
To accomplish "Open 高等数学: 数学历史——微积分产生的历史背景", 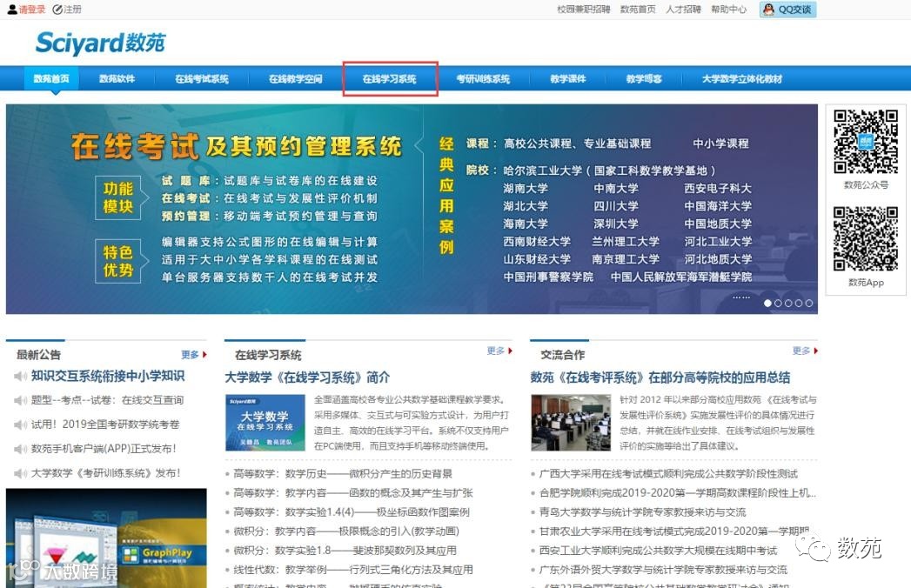I will [x=343, y=473].
